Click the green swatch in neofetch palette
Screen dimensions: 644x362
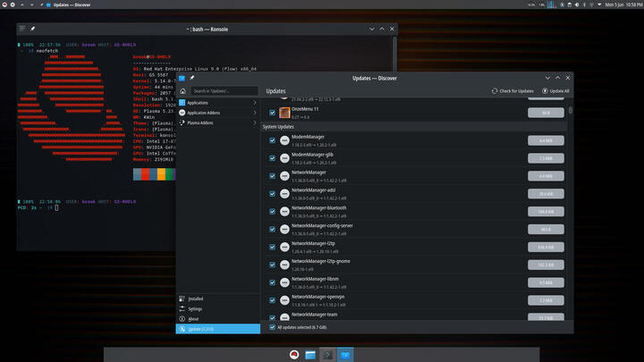170,174
